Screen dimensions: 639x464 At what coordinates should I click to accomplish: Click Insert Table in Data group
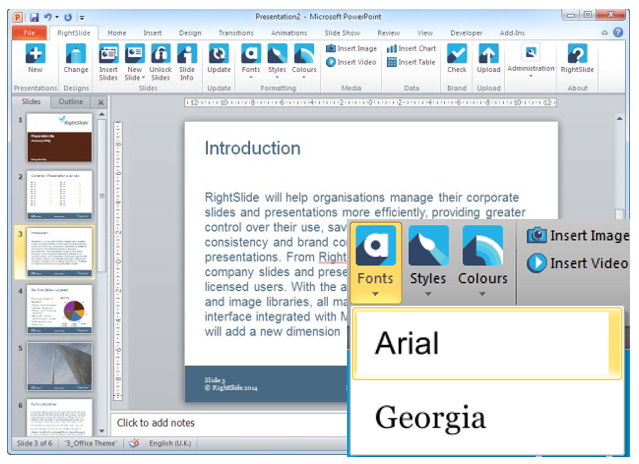pos(411,62)
